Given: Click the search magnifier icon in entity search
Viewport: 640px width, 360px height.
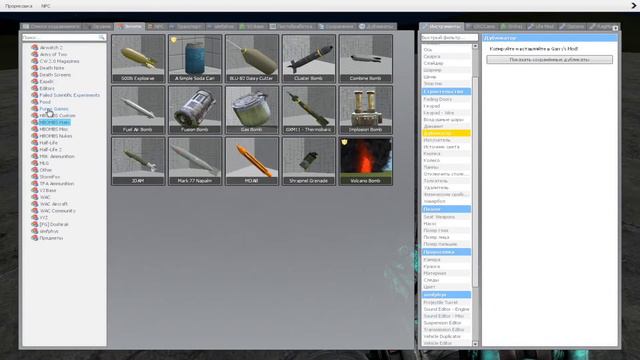Looking at the screenshot, I should [x=101, y=37].
